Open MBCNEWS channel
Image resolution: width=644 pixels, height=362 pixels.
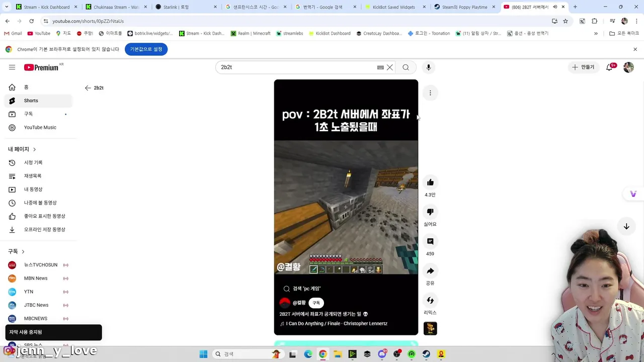tap(38, 319)
